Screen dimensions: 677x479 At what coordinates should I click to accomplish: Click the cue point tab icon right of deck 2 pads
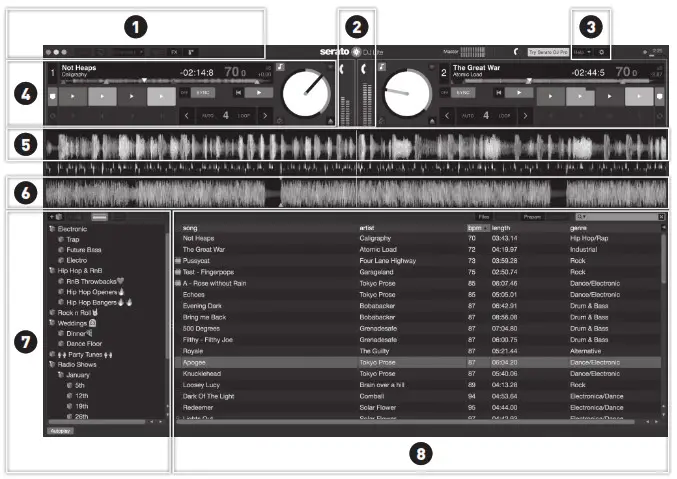point(659,96)
